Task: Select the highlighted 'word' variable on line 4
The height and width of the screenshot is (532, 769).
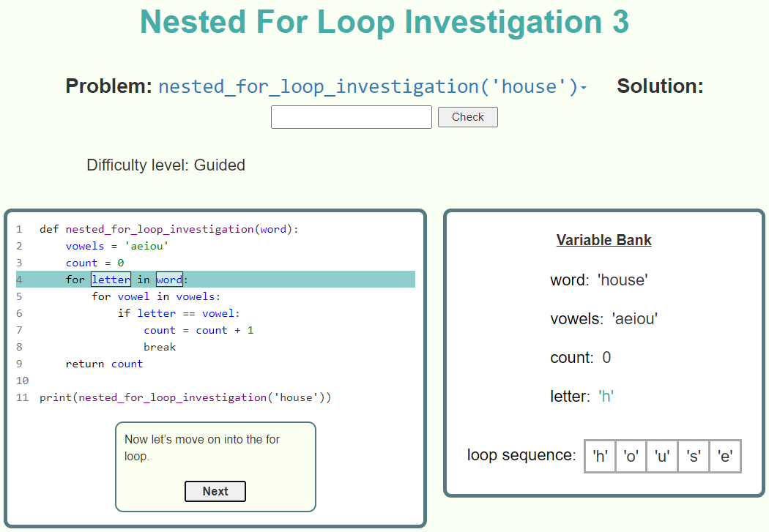Action: (168, 280)
